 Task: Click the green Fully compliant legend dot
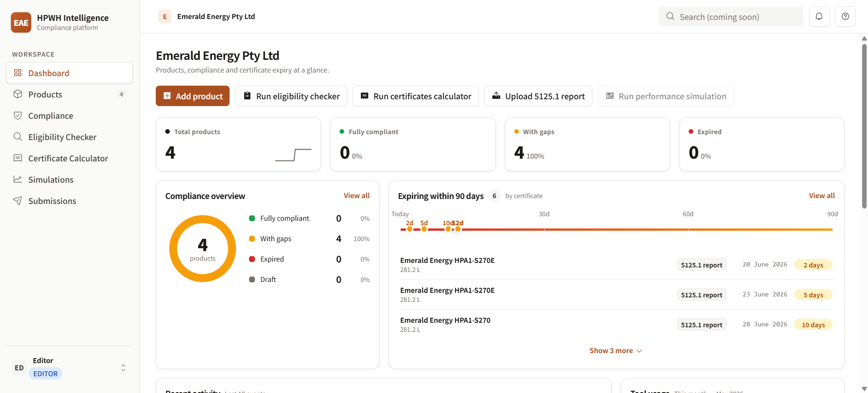click(252, 218)
